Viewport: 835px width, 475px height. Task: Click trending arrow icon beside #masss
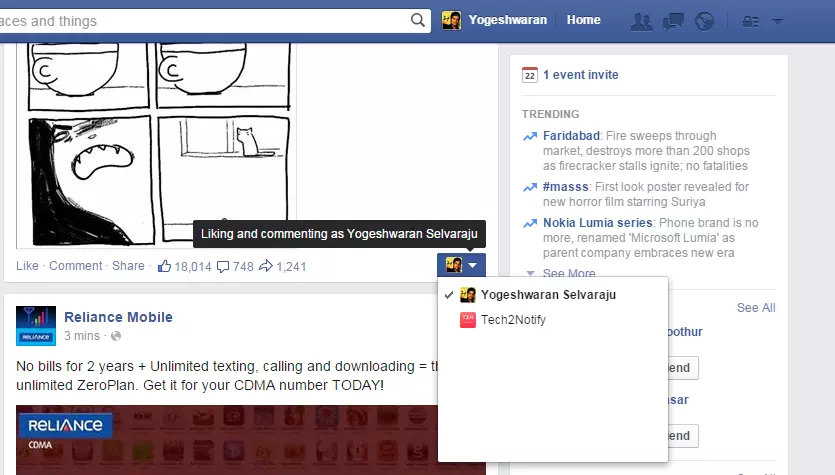[530, 187]
